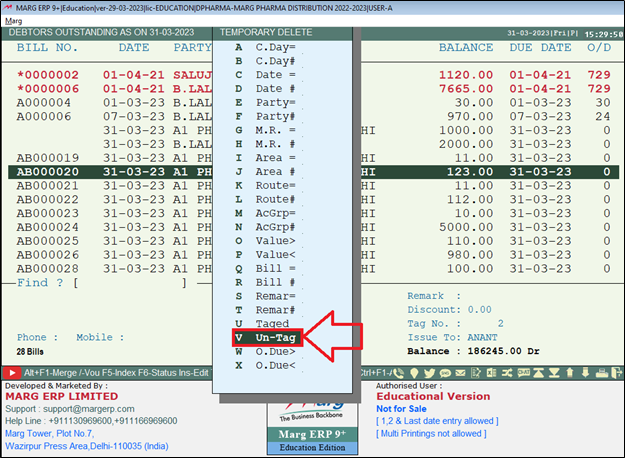Select option I Area =
This screenshot has width=625, height=458.
pos(265,158)
